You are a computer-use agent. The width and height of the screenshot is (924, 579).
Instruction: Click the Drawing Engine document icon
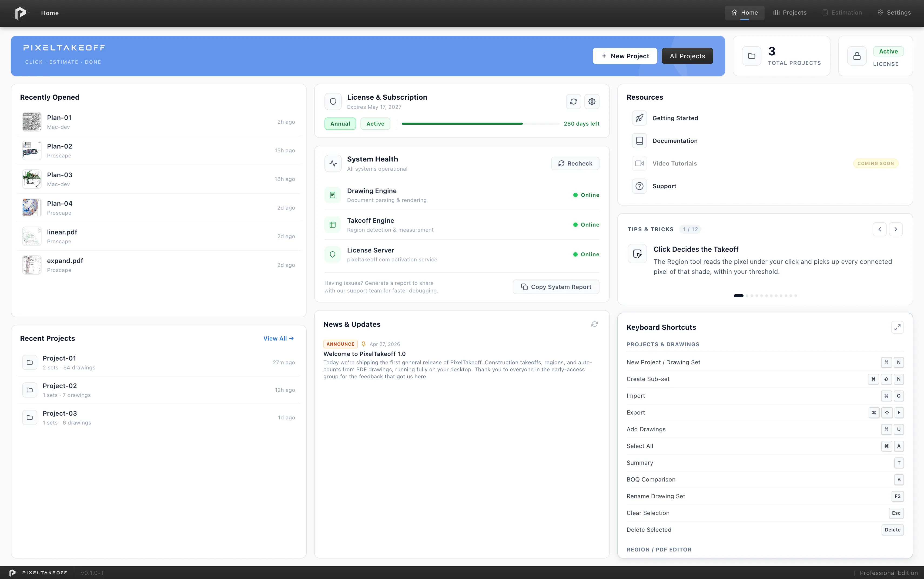[x=333, y=195]
